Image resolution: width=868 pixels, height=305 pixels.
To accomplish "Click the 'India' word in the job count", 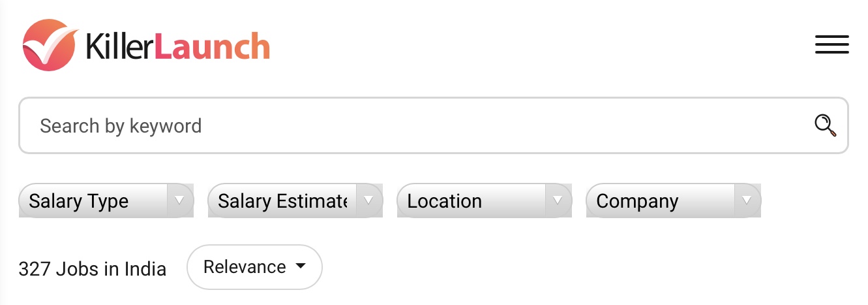I will [x=144, y=268].
